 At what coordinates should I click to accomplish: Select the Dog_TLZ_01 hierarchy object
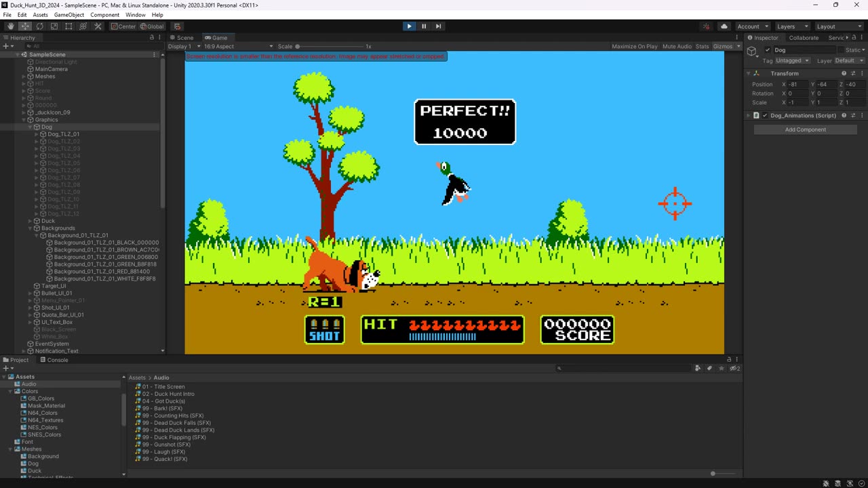63,134
